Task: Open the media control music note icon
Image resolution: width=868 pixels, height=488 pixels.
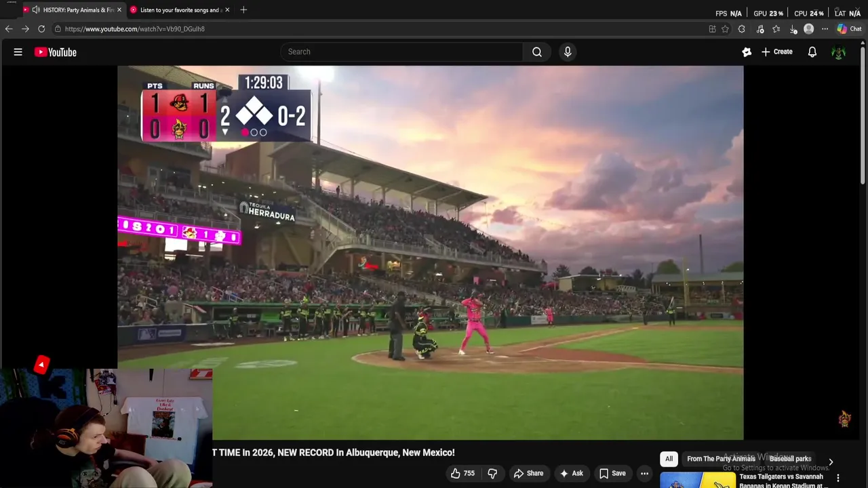Action: (x=760, y=29)
